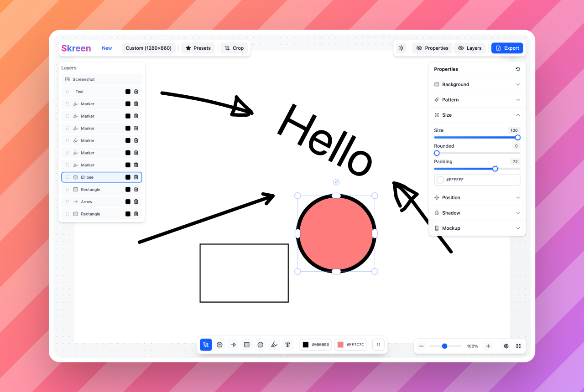Click the Export button

click(x=507, y=48)
